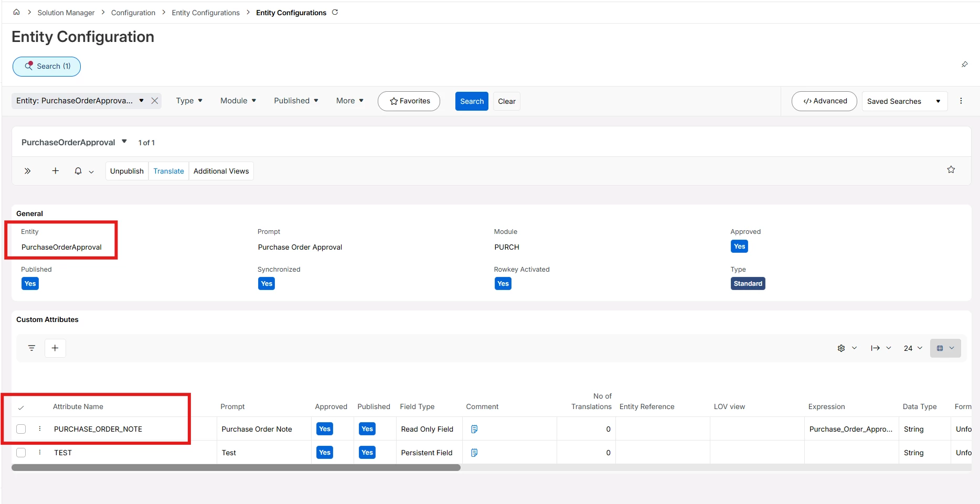The height and width of the screenshot is (504, 980).
Task: Click the refresh icon beside Entity Configurations
Action: [335, 12]
